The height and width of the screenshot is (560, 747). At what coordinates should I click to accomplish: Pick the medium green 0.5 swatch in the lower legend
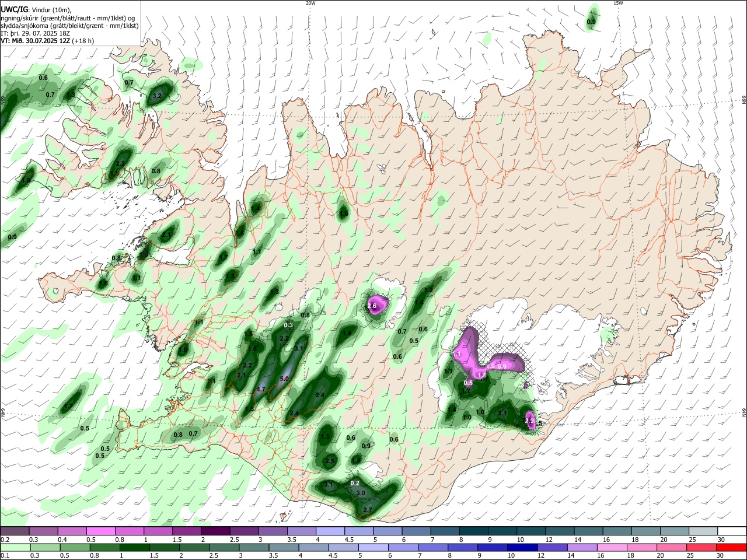(75, 547)
